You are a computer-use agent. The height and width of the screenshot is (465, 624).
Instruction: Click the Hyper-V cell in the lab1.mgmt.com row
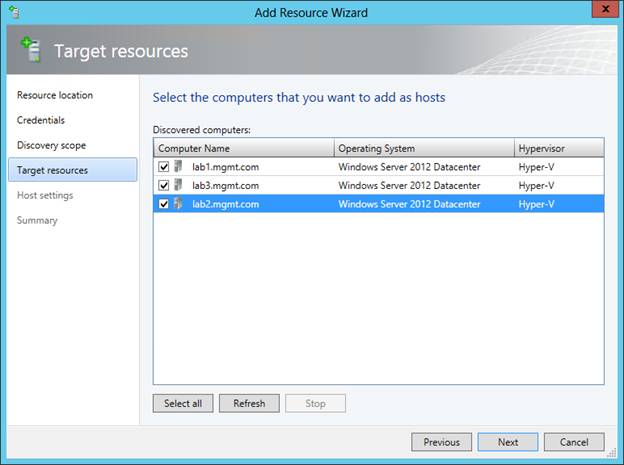pyautogui.click(x=536, y=167)
